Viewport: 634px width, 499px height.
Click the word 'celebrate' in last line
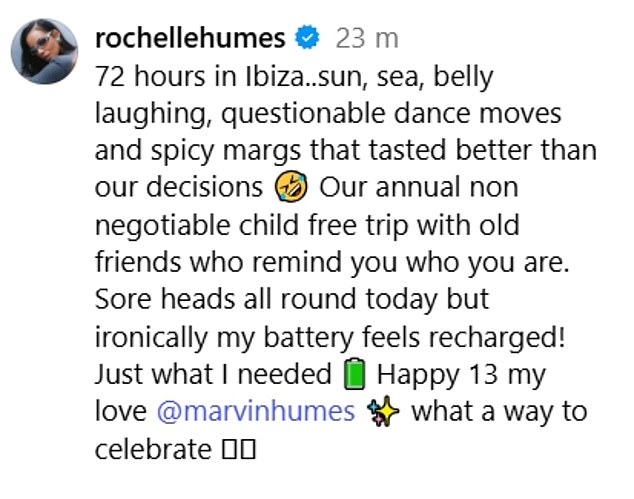pyautogui.click(x=151, y=449)
